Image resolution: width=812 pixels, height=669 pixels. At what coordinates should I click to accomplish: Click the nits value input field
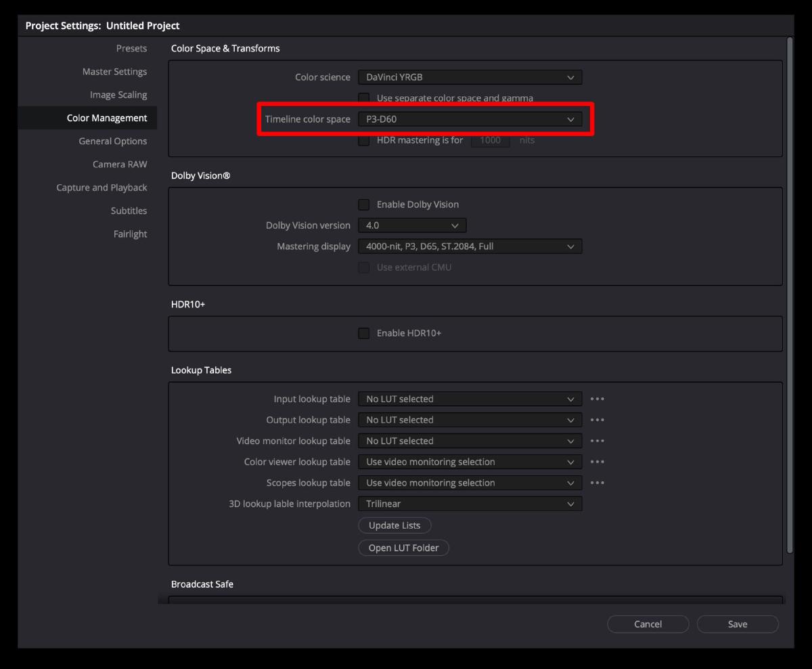tap(490, 140)
